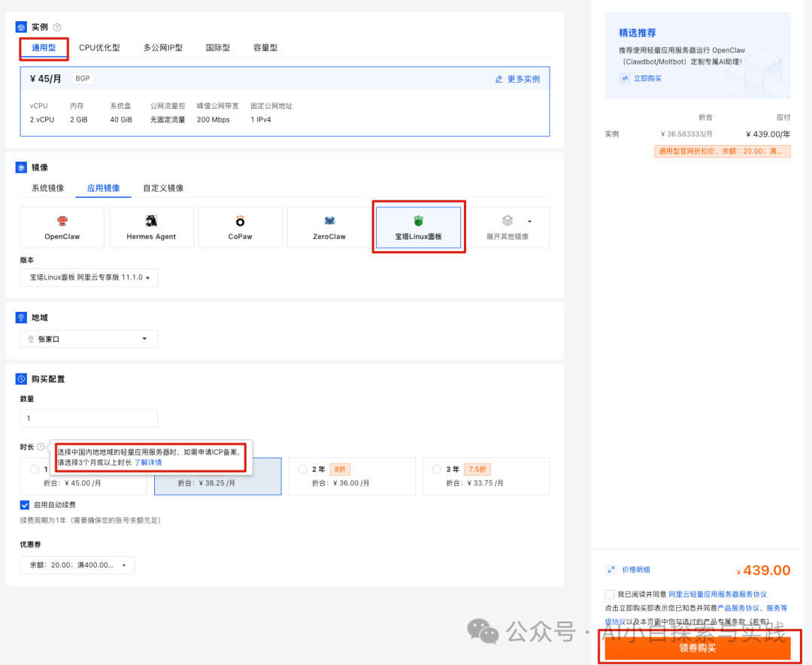Open the 产品服务协议 link

(x=738, y=608)
